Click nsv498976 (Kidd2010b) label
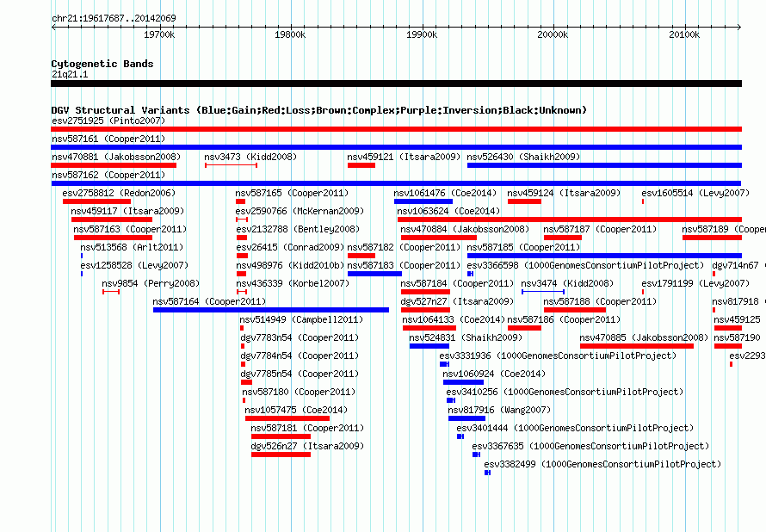This screenshot has width=766, height=532. pos(290,265)
